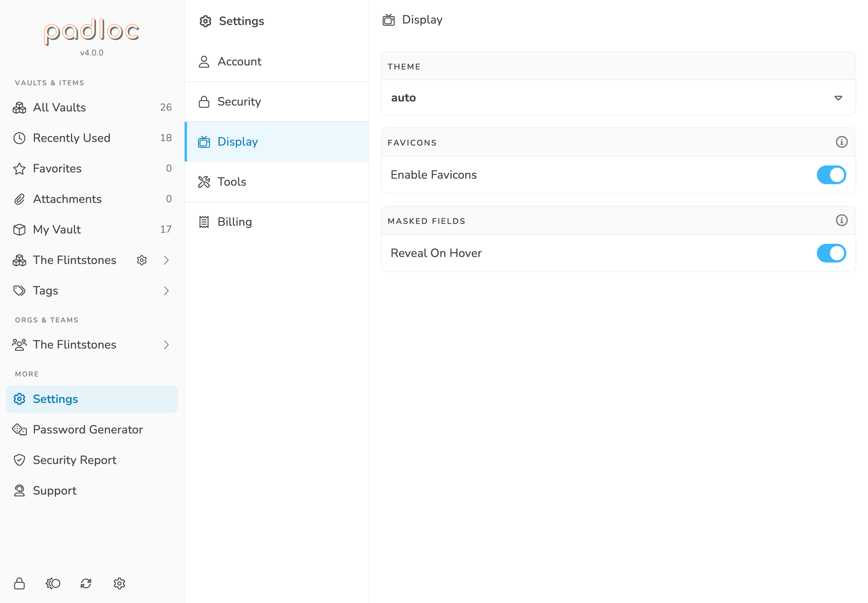Open Favorites list

click(92, 168)
